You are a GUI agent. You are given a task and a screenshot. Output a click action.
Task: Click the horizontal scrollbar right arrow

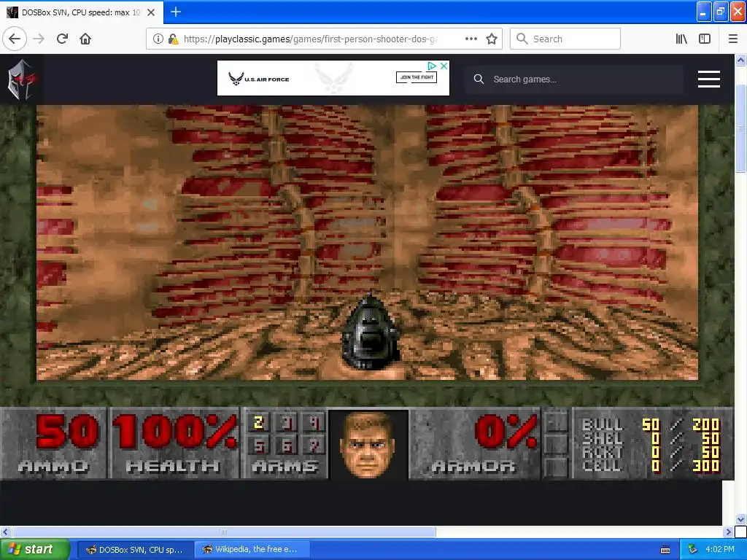[x=728, y=532]
